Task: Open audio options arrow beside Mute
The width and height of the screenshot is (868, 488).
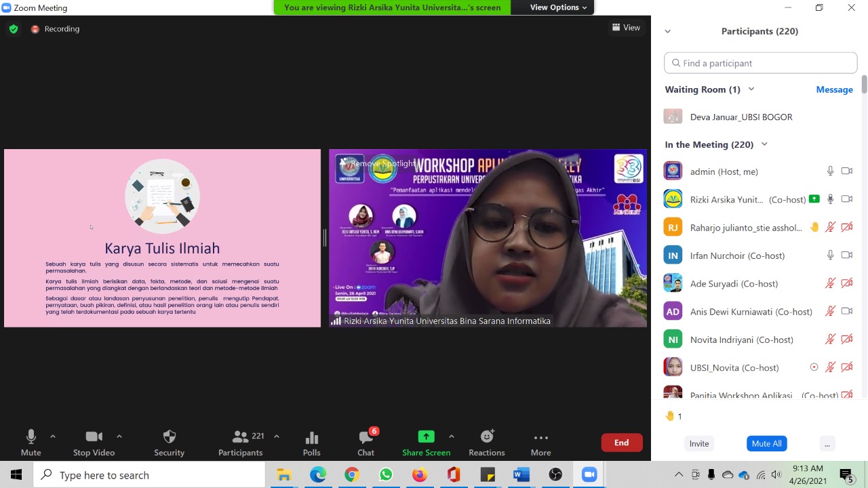Action: [x=53, y=436]
